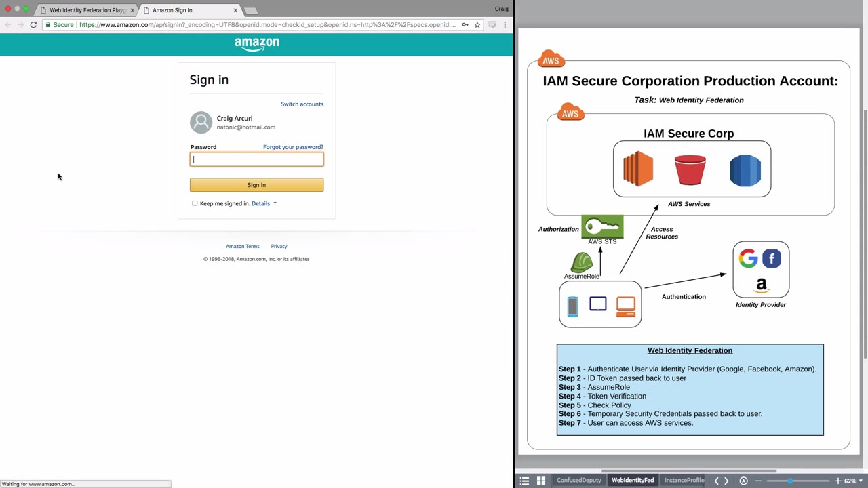Click the orange laptop device icon
Image resolution: width=868 pixels, height=488 pixels.
tap(626, 306)
